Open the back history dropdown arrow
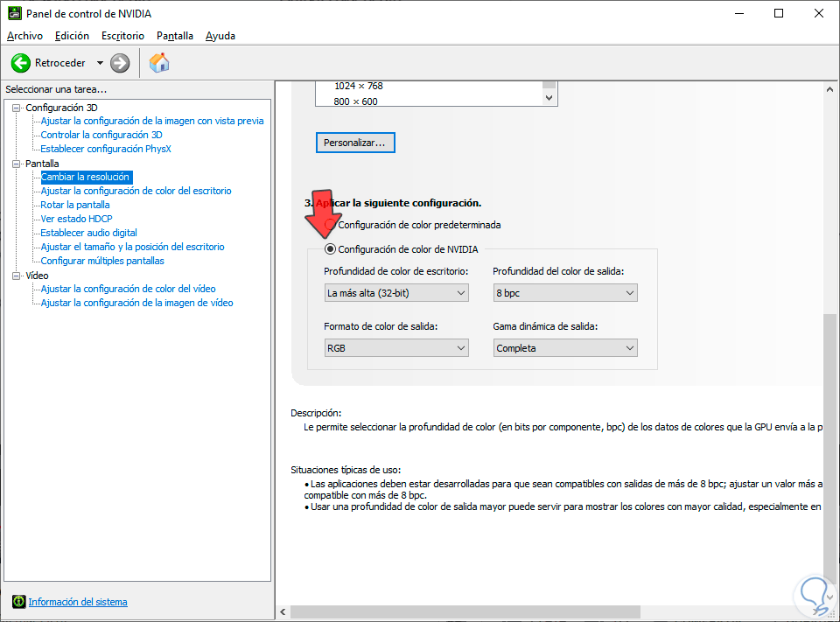 [x=100, y=63]
